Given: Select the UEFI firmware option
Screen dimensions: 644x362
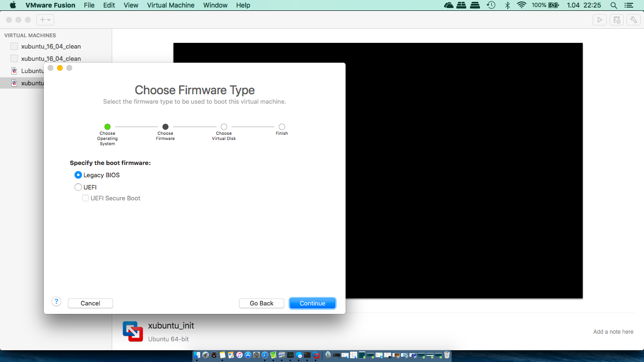Looking at the screenshot, I should pos(78,187).
